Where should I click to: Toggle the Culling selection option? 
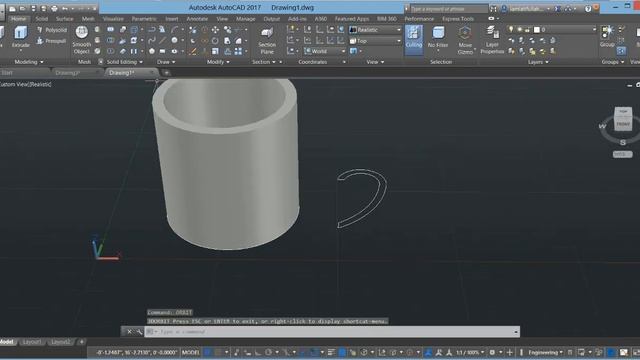[x=413, y=39]
